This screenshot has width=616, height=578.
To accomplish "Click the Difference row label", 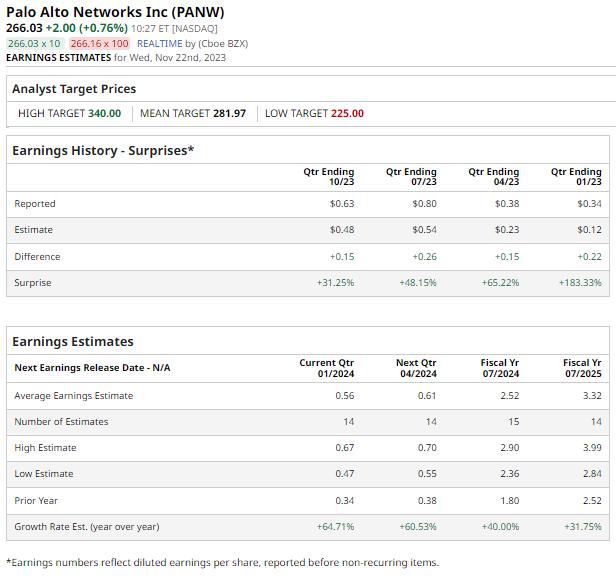I will click(x=37, y=257).
